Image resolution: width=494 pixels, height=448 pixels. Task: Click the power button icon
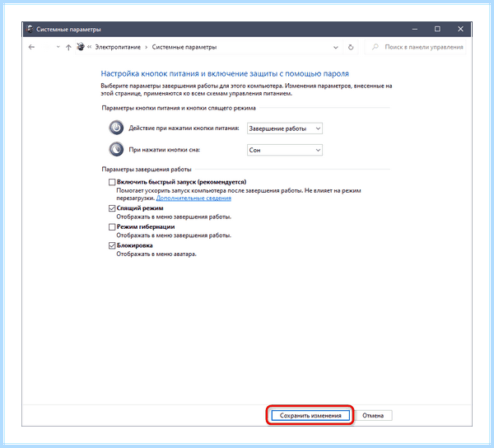click(x=116, y=128)
